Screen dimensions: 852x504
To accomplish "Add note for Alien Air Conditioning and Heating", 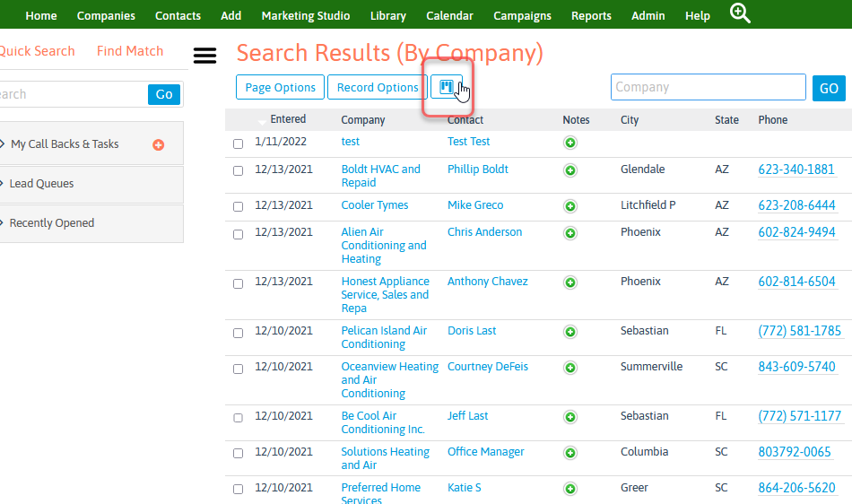I will click(570, 233).
